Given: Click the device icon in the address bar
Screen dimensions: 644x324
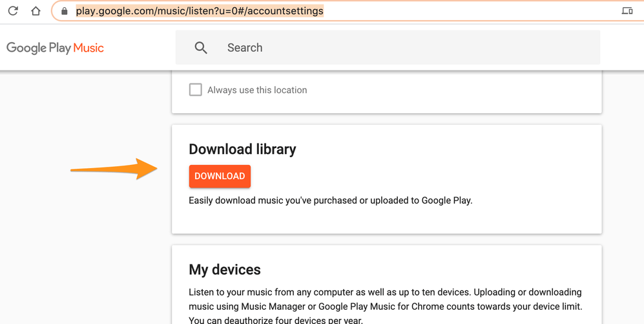Looking at the screenshot, I should (x=627, y=11).
